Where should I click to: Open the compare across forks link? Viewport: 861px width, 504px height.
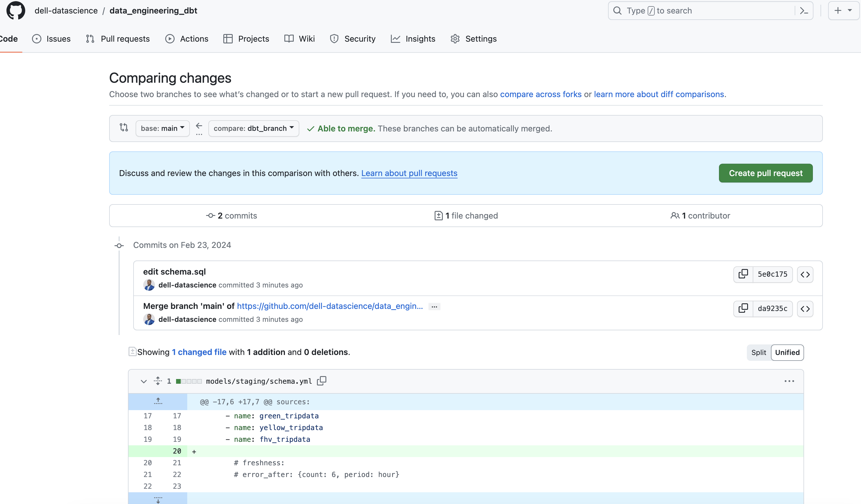541,94
